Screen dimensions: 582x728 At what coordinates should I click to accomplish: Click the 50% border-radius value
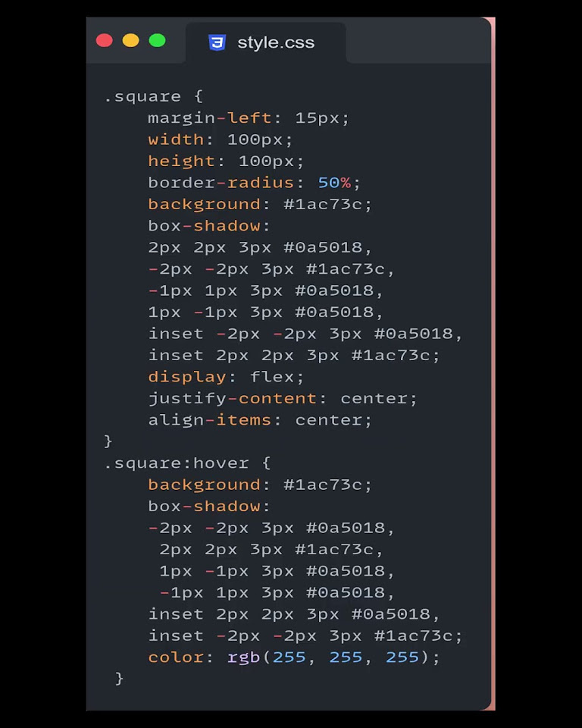pos(334,183)
